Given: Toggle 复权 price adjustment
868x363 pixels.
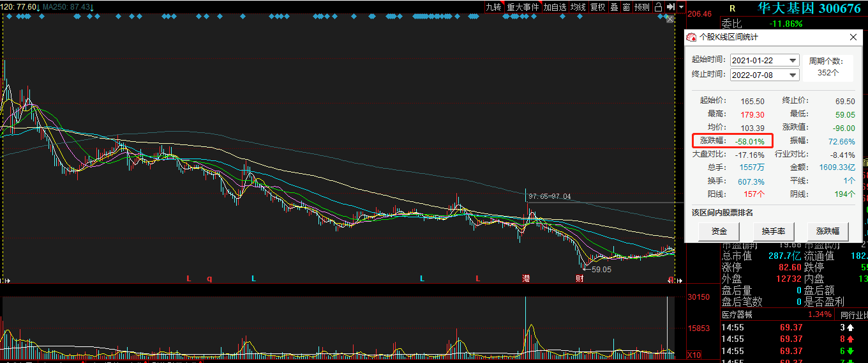Looking at the screenshot, I should [597, 7].
